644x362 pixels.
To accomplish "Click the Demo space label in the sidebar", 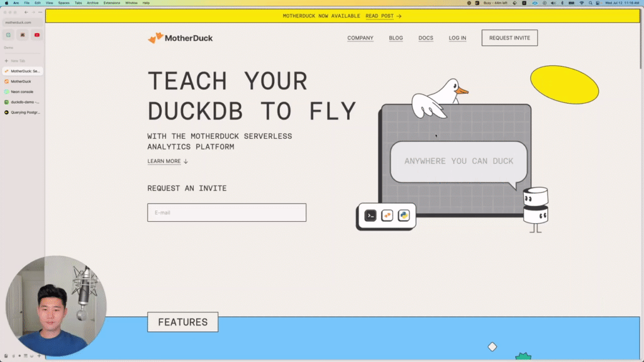I will [x=9, y=48].
